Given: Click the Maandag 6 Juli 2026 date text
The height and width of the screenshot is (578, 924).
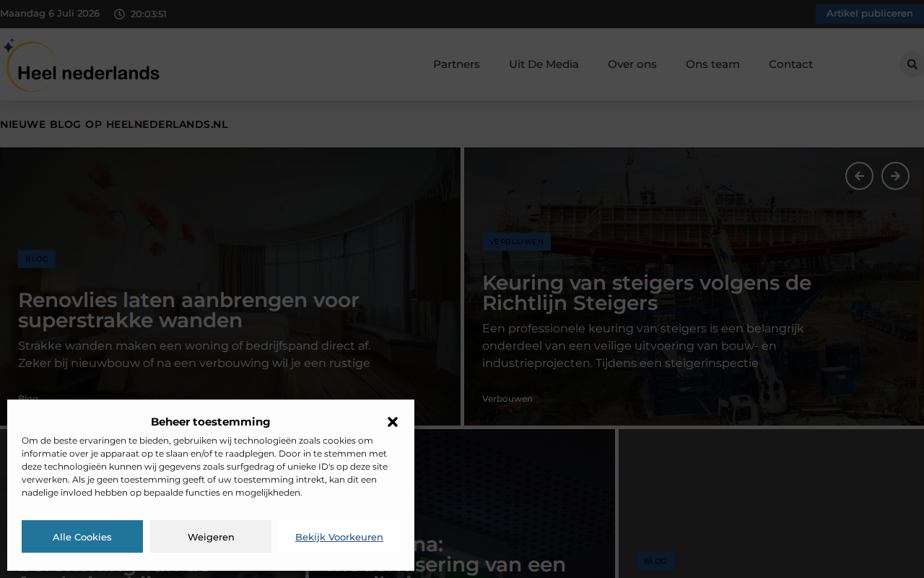Looking at the screenshot, I should point(50,14).
